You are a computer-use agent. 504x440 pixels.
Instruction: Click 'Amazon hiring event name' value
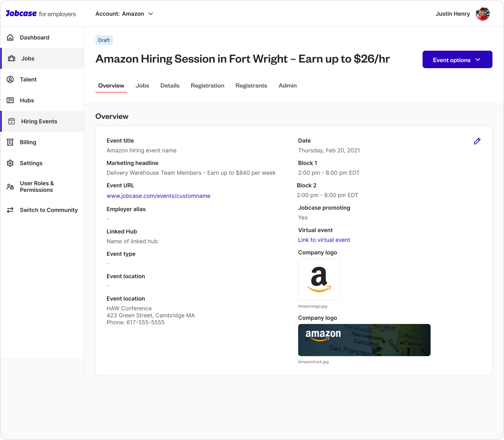tap(142, 150)
